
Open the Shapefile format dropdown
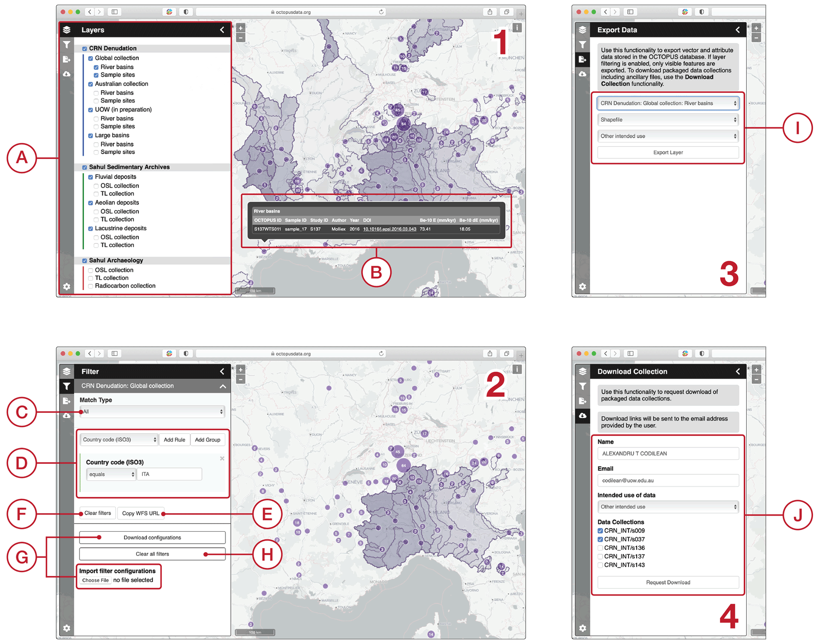[x=668, y=120]
